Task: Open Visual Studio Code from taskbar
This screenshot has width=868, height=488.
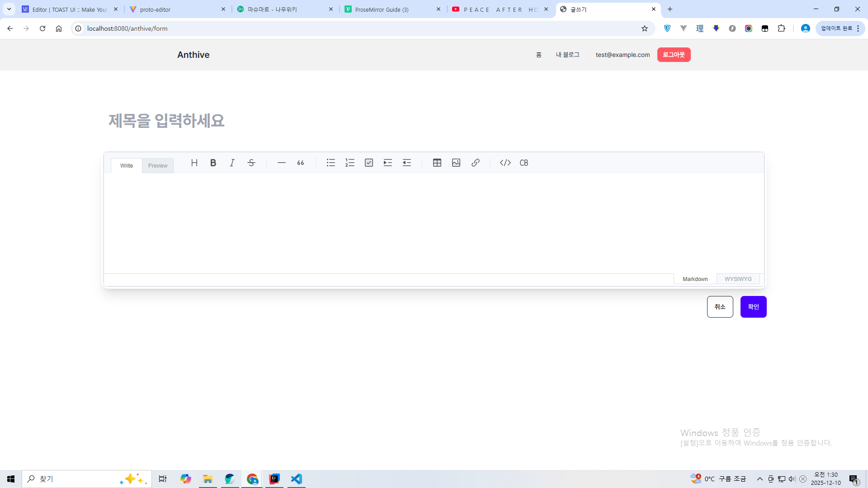Action: click(297, 479)
